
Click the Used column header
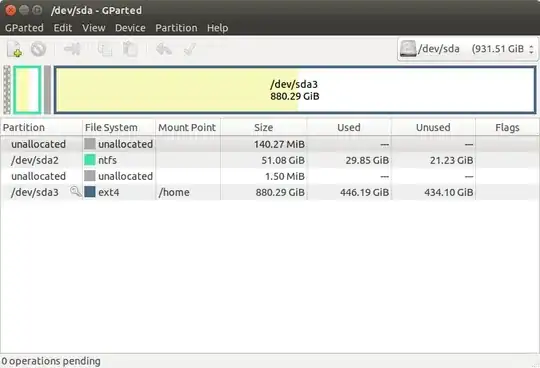(349, 127)
